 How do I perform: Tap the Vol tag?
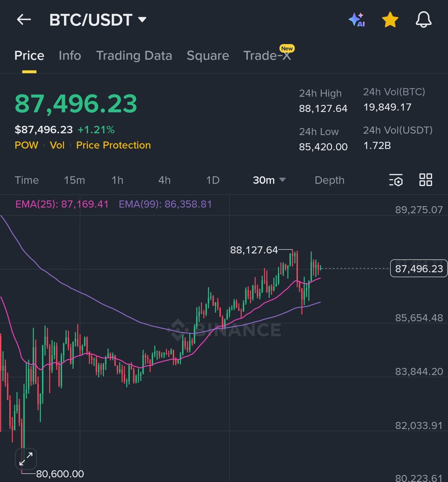click(57, 145)
